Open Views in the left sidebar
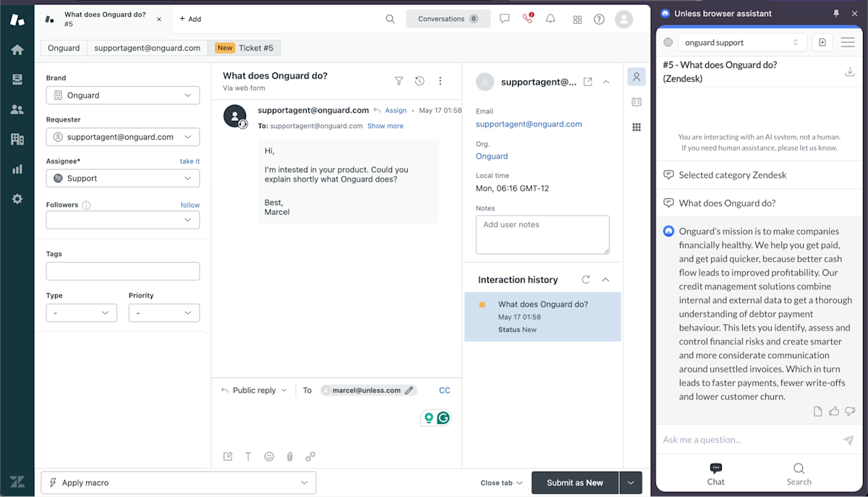Screen dimensions: 868x497 tap(17, 80)
